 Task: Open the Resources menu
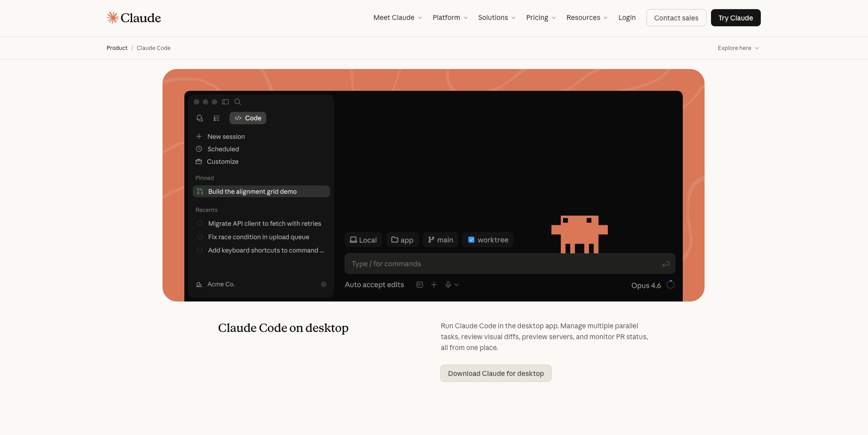point(587,18)
